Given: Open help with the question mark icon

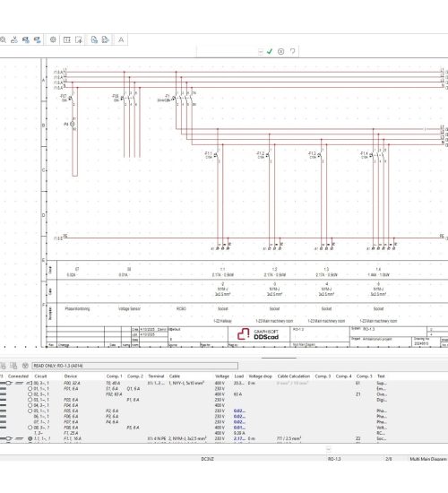Looking at the screenshot, I should (x=292, y=51).
